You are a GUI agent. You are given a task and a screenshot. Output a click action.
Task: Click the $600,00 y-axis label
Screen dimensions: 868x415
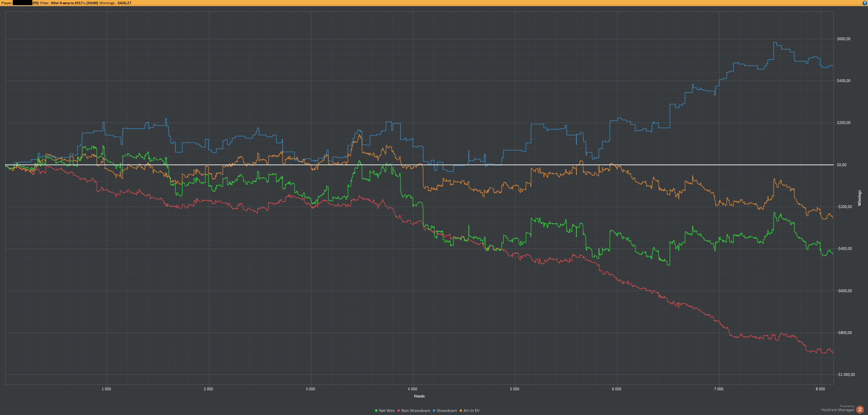pos(844,39)
